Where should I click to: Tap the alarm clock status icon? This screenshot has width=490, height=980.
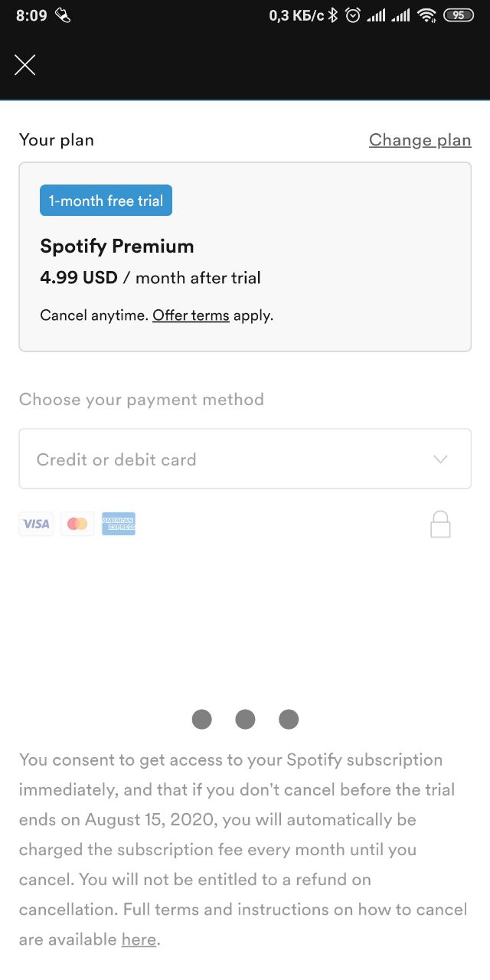pyautogui.click(x=352, y=15)
